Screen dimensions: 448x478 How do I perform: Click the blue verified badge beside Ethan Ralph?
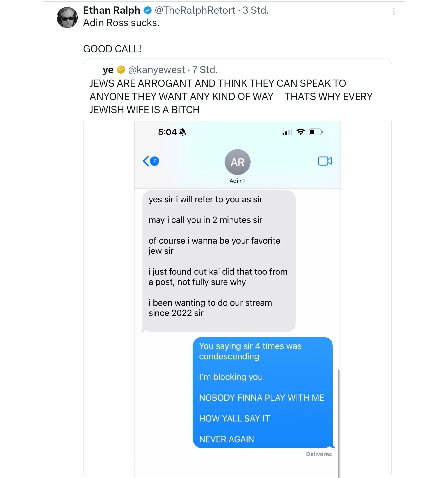coord(148,10)
